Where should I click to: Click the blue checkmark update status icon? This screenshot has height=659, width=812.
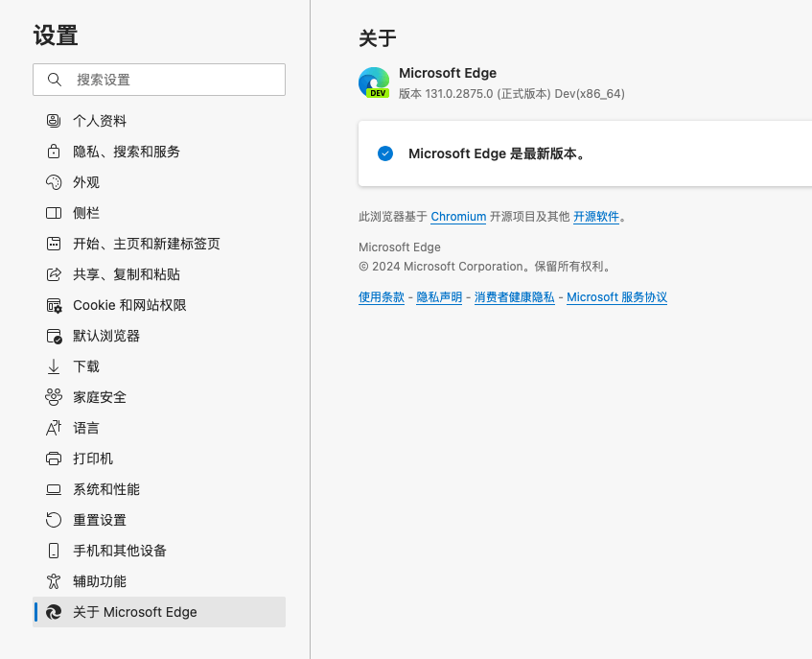(385, 153)
